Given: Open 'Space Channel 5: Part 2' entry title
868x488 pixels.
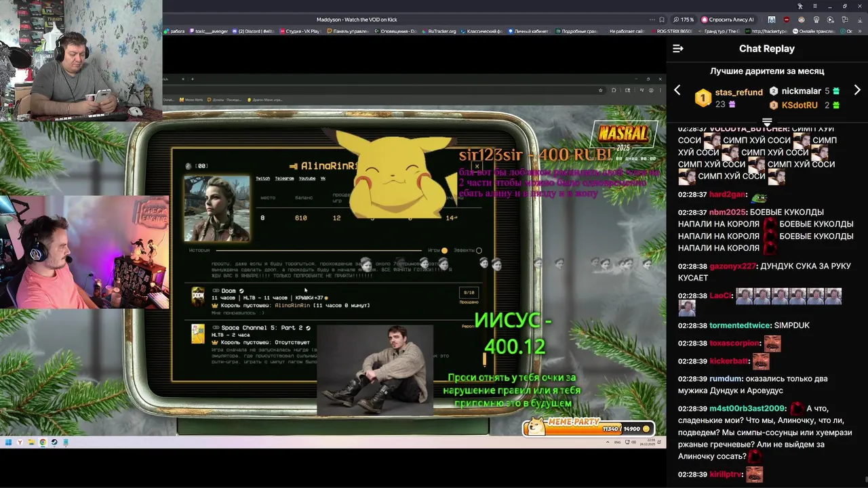Looking at the screenshot, I should tap(262, 328).
